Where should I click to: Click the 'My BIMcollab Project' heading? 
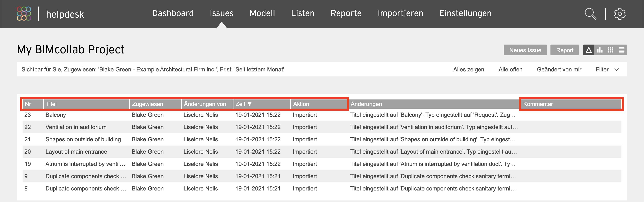pos(71,49)
